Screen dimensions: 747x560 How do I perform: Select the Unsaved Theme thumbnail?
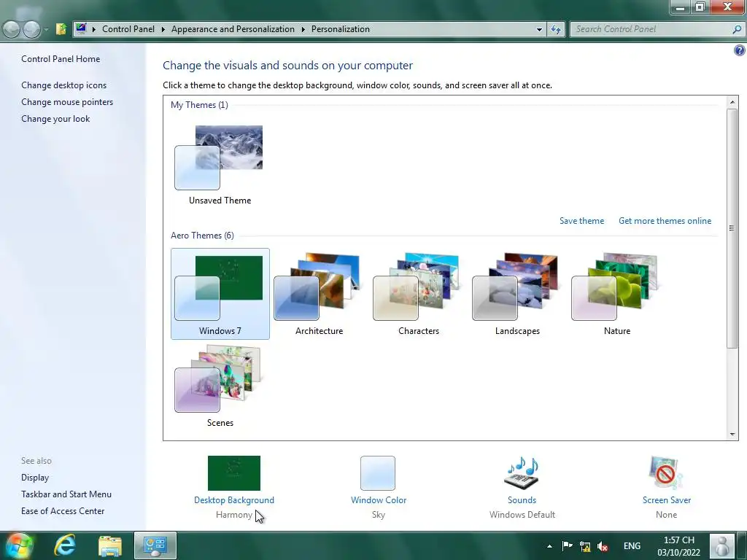(x=220, y=164)
